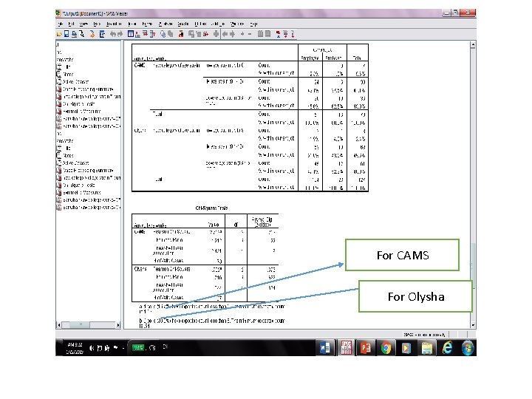Click the Go to Data toolbar icon

(131, 34)
